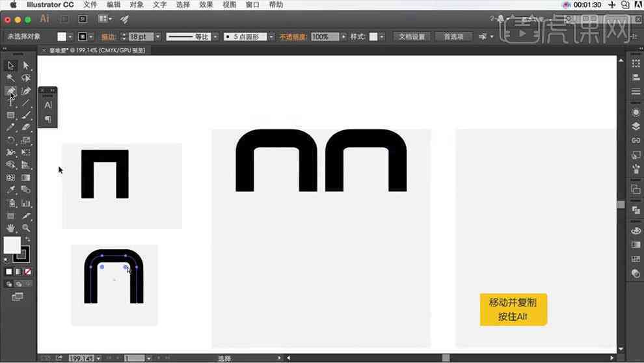
Task: Collapse the floating text panel
Action: 53,90
